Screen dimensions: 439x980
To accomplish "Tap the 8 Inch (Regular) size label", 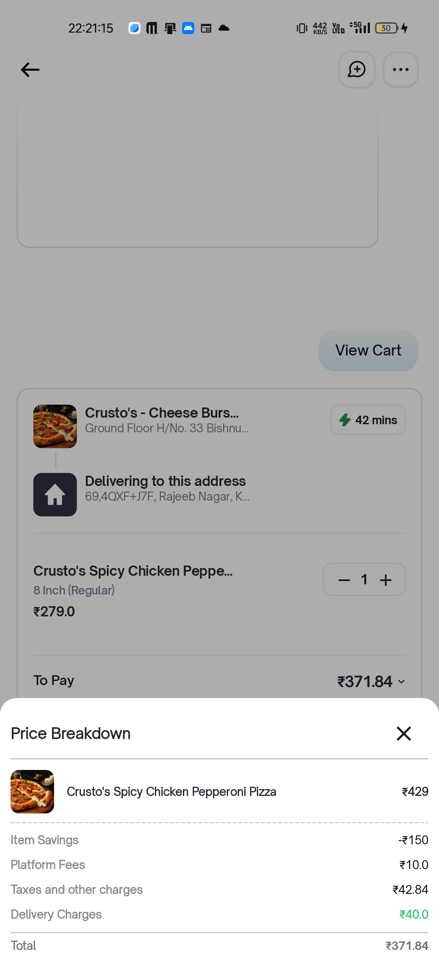I will pyautogui.click(x=74, y=590).
